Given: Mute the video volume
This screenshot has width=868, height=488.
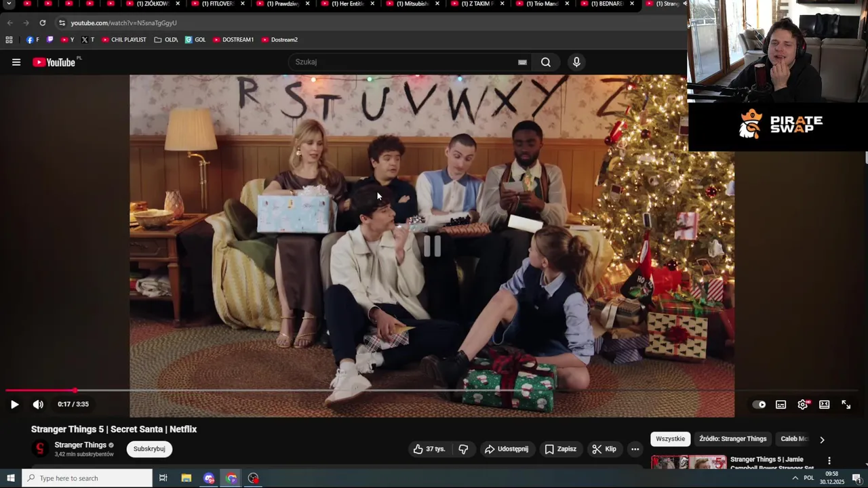Looking at the screenshot, I should click(38, 405).
